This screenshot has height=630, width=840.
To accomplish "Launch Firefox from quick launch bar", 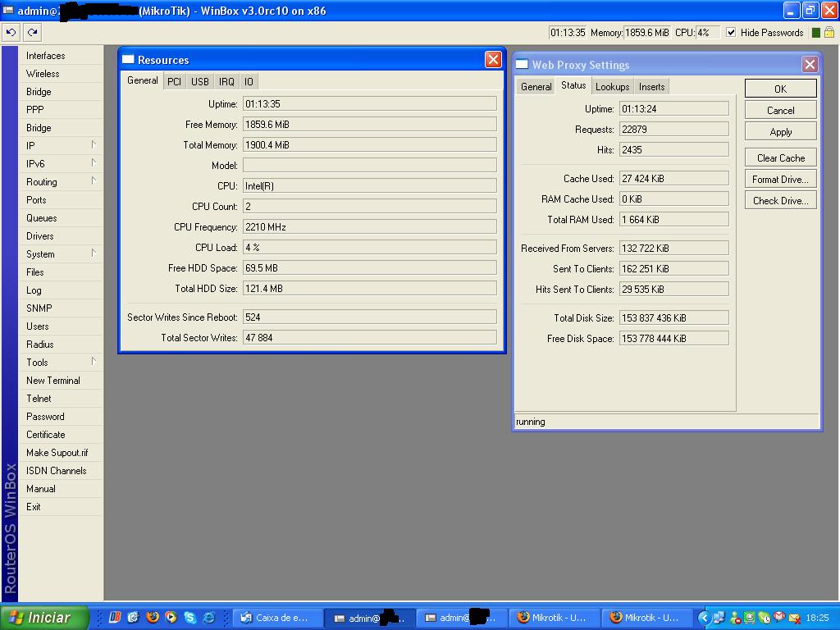I will pyautogui.click(x=152, y=617).
